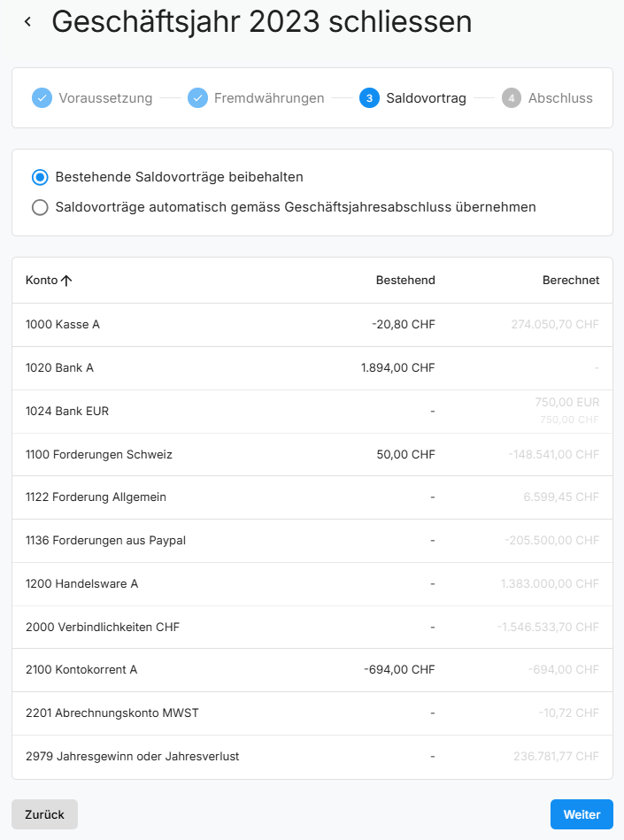
Task: Click the Fremdwährungen step checkmark icon
Action: coord(197,98)
